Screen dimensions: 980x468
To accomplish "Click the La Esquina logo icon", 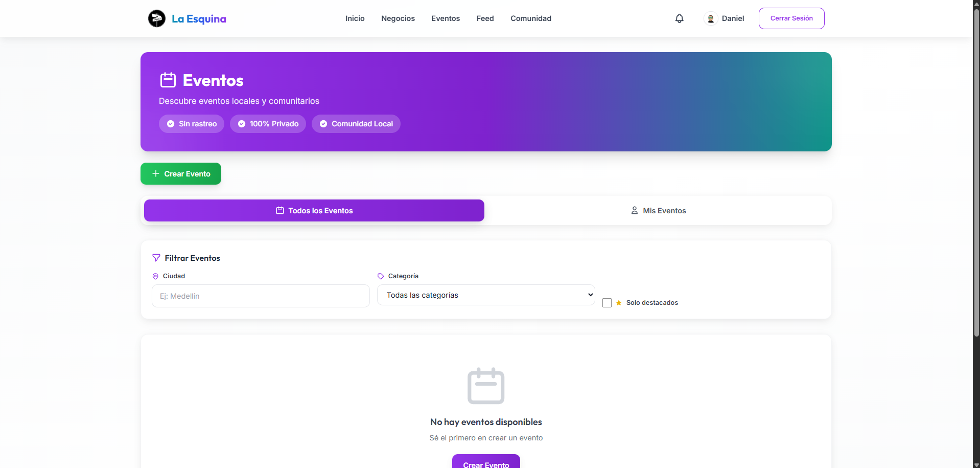I will [x=156, y=18].
